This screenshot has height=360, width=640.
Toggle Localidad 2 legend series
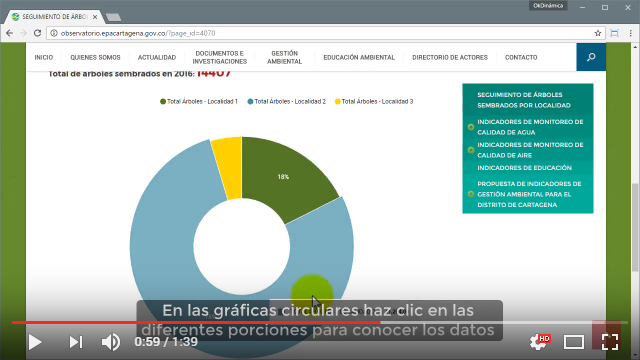[287, 102]
